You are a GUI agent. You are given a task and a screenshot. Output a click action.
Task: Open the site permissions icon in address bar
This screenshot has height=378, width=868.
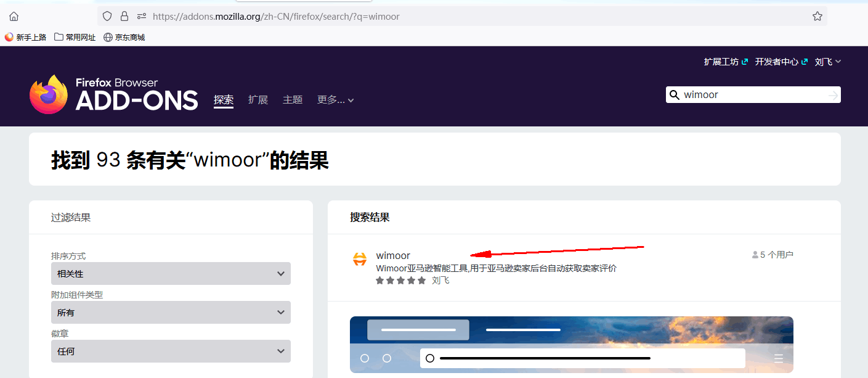click(x=142, y=17)
